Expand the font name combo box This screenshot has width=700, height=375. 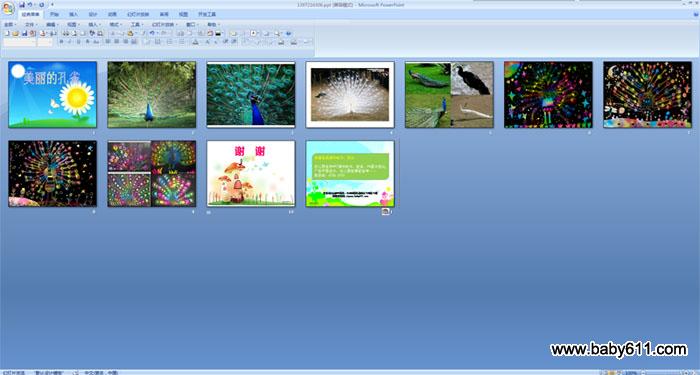pos(20,42)
